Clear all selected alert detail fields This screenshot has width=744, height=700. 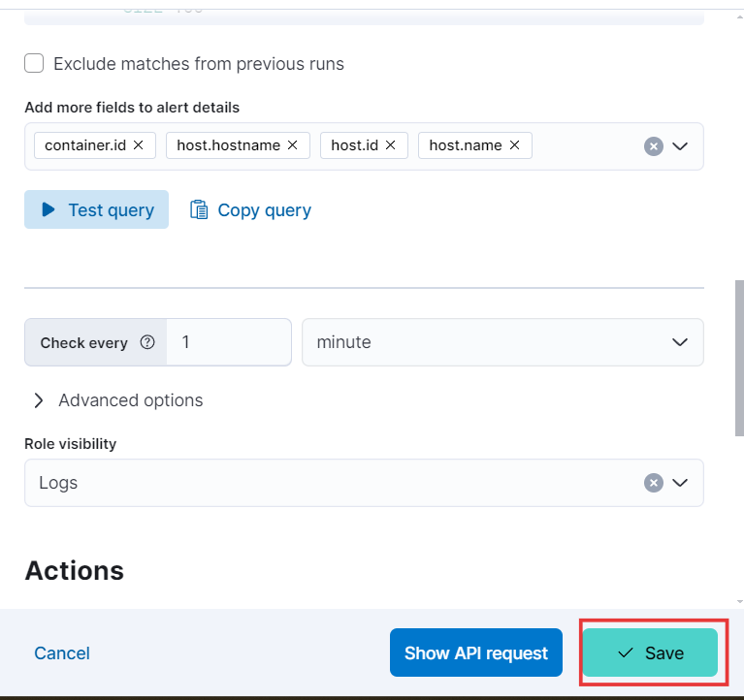click(x=654, y=146)
